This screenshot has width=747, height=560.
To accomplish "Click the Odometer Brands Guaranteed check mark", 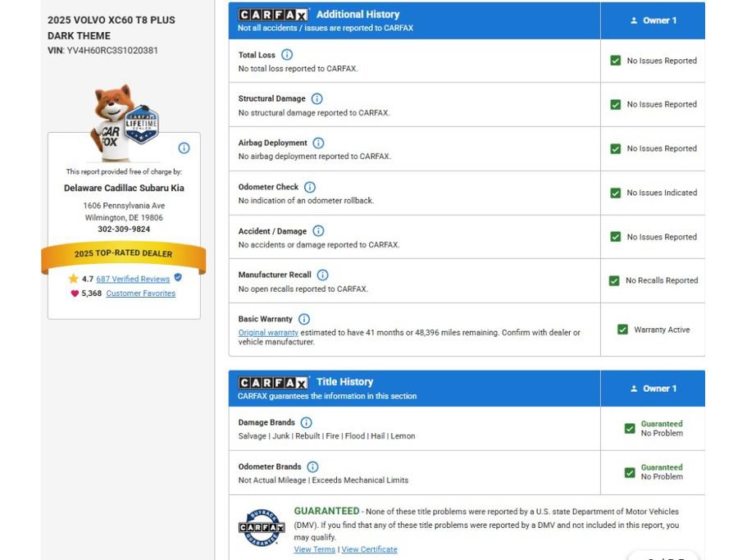I will pos(630,472).
